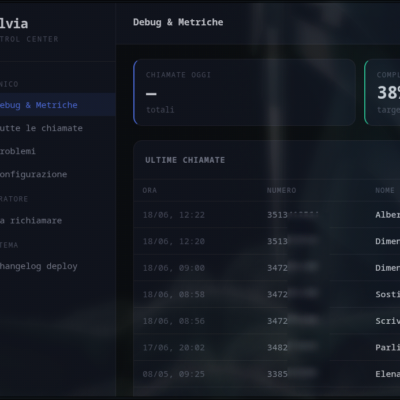Open Changelog deploy sidebar item
This screenshot has width=400, height=400.
click(57, 266)
